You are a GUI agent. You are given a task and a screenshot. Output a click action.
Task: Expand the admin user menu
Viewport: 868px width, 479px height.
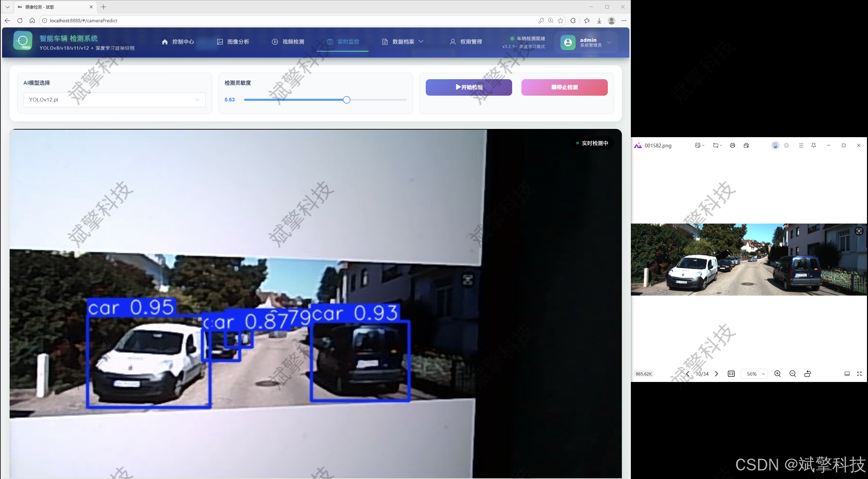tap(609, 43)
